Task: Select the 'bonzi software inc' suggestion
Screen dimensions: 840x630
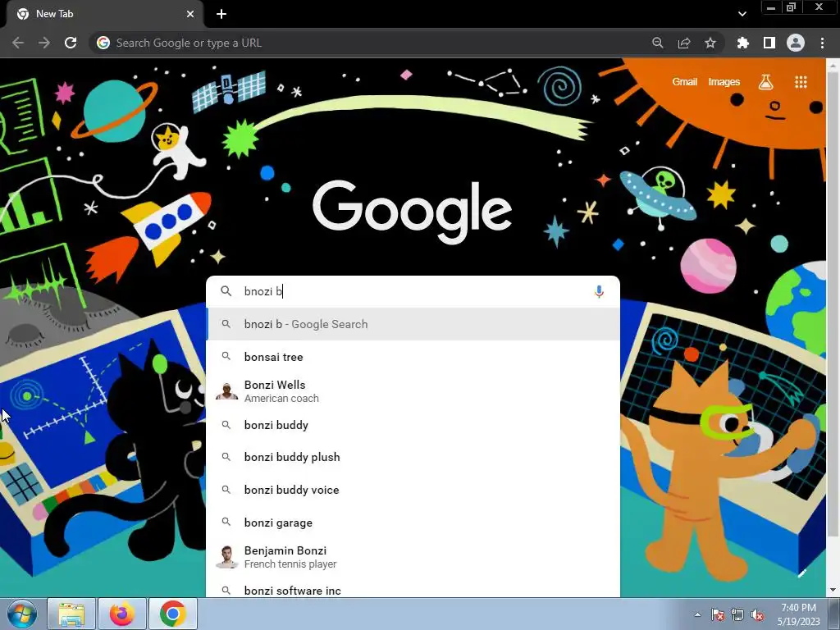Action: (x=413, y=588)
